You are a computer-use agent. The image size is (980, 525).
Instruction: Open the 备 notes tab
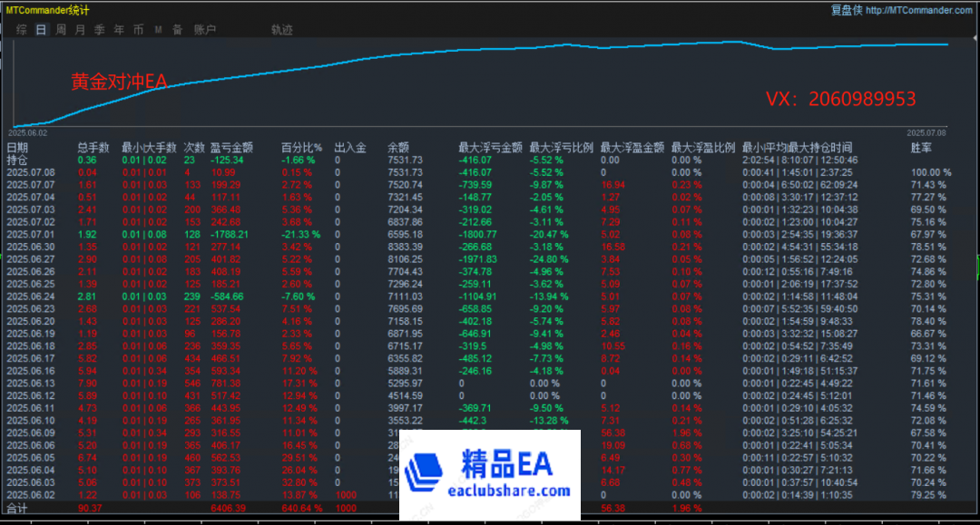click(x=177, y=30)
